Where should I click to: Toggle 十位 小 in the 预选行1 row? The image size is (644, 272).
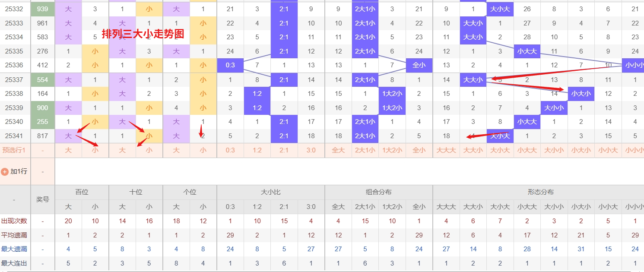149,151
